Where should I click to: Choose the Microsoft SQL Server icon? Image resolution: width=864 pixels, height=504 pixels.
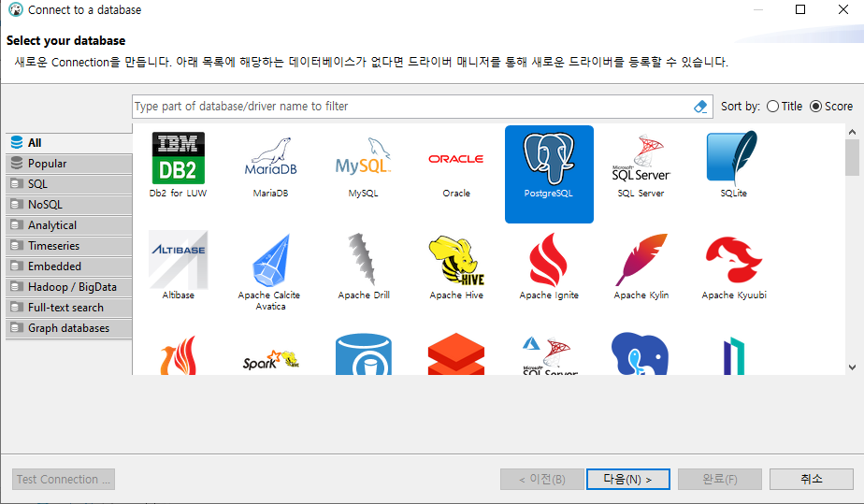[x=641, y=158]
